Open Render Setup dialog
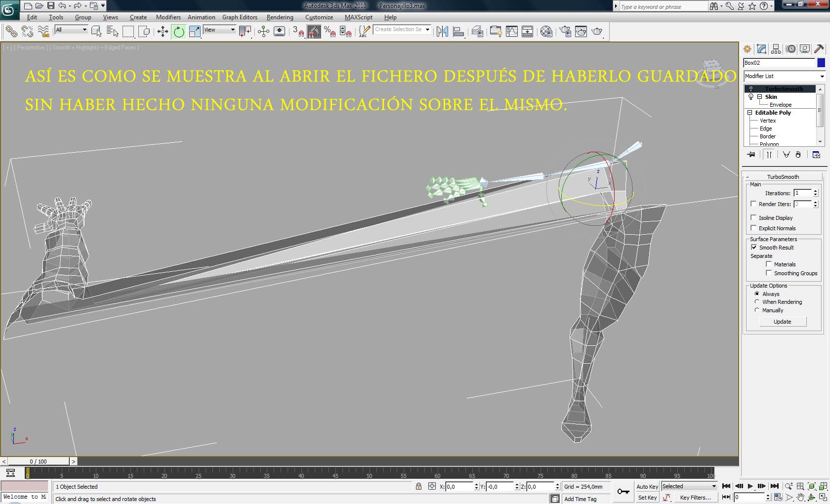 (565, 32)
